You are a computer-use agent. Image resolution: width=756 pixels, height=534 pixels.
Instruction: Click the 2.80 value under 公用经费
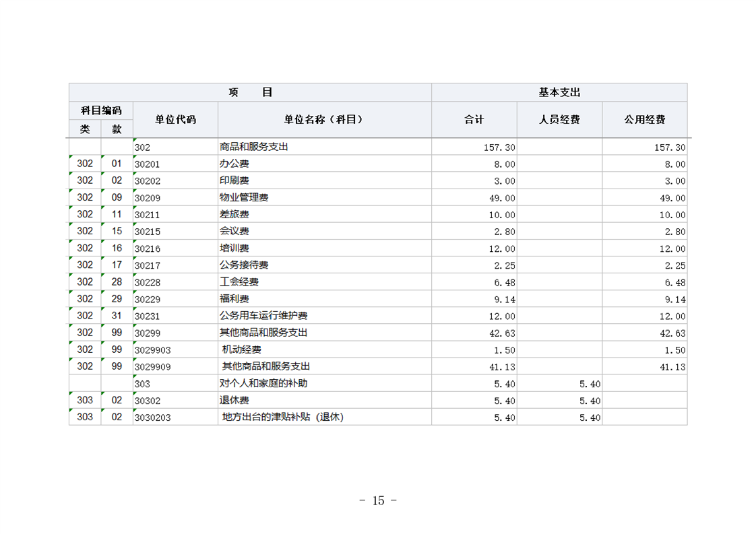(x=675, y=232)
